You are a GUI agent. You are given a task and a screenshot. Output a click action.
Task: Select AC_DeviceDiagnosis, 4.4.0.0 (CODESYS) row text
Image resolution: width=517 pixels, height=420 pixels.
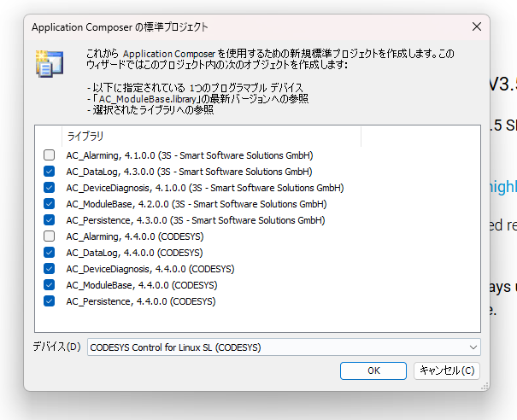tap(150, 269)
